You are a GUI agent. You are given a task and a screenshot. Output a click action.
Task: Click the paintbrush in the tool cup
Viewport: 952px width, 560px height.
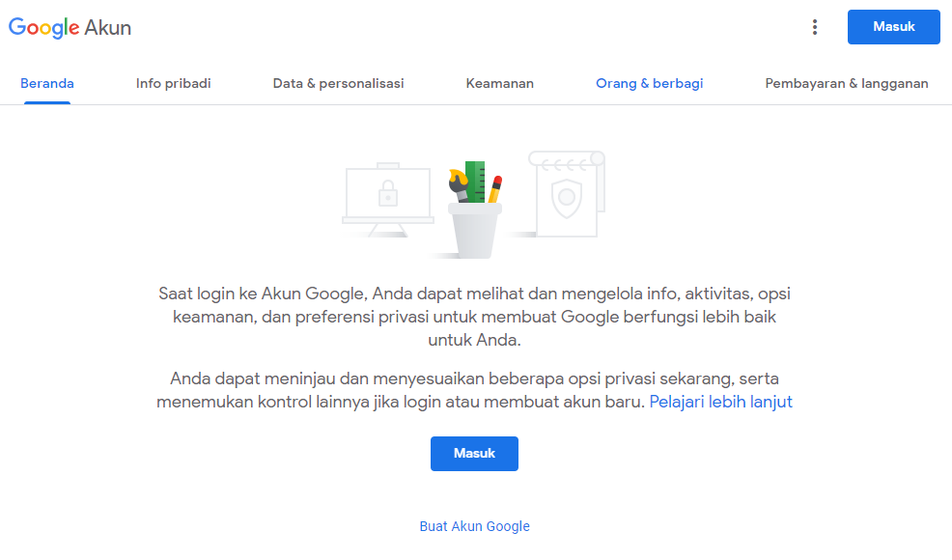tap(459, 183)
